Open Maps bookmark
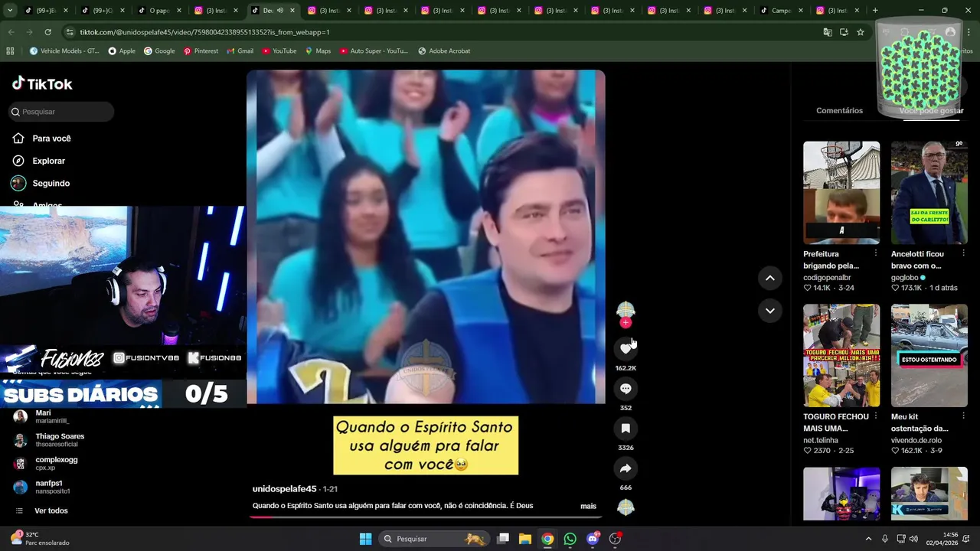Screen dimensions: 980x551 [x=318, y=51]
